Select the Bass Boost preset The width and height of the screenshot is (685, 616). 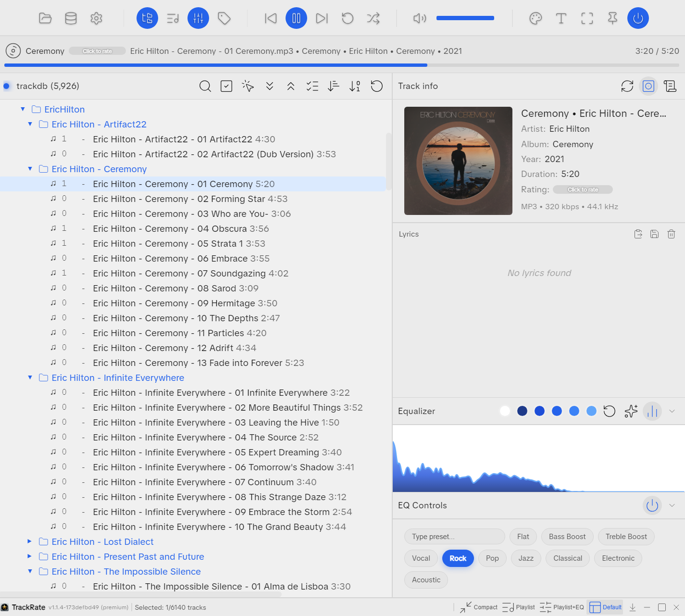567,537
